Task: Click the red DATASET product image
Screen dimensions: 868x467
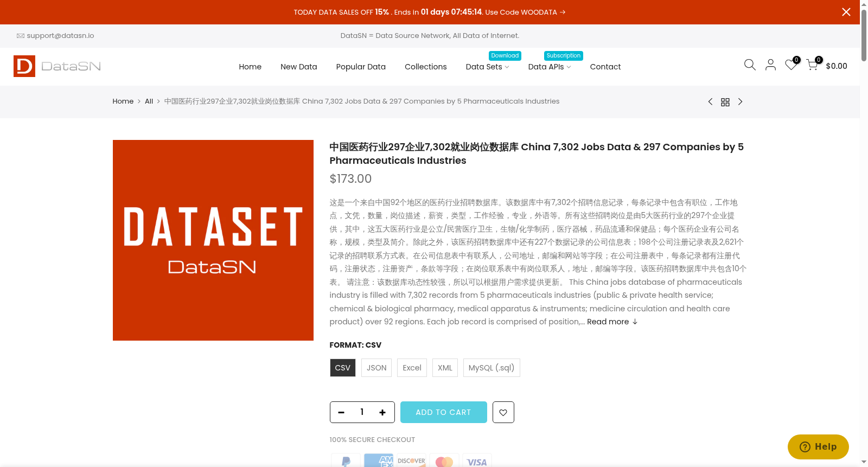Action: [213, 240]
